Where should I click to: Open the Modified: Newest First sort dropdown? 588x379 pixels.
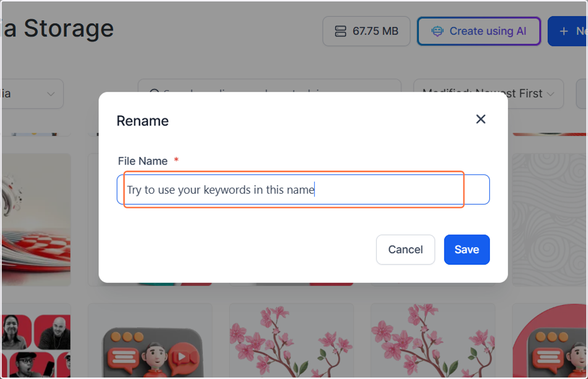click(x=488, y=94)
